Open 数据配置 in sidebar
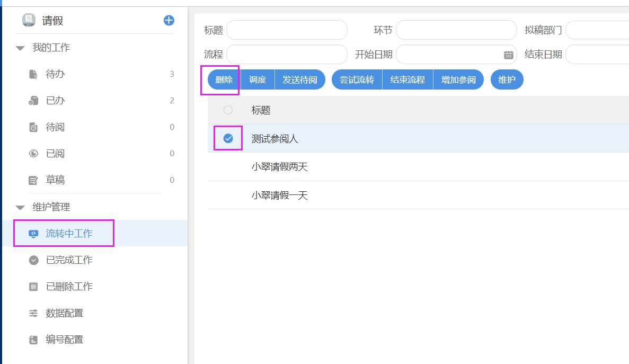 95,313
